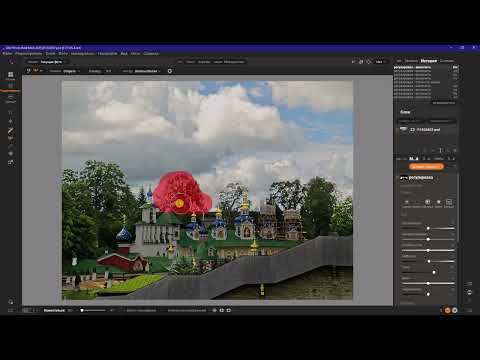This screenshot has height=360, width=480.
Task: Select the brush tool in the left toolbar
Action: point(11,131)
